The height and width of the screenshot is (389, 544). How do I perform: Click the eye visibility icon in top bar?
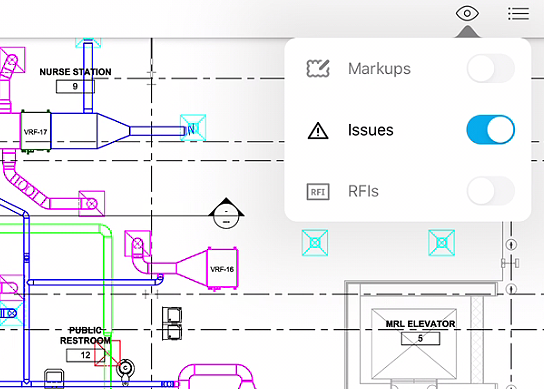click(x=467, y=14)
